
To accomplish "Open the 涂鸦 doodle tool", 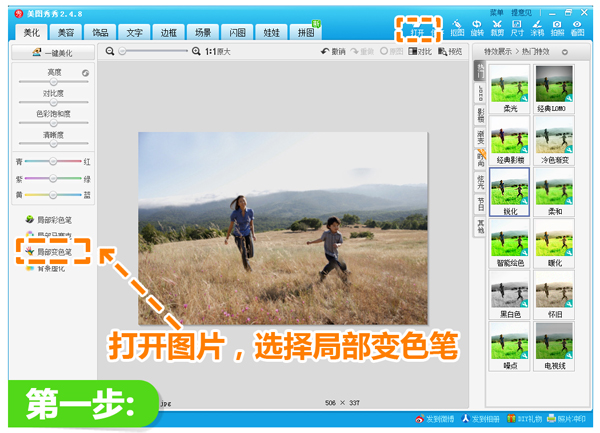I will [x=537, y=28].
